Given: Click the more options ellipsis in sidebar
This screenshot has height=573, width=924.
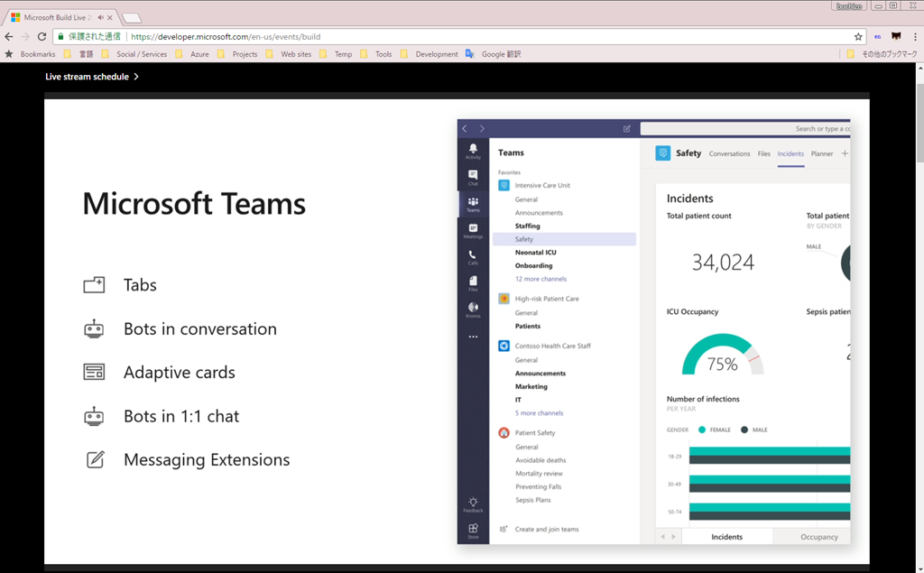Looking at the screenshot, I should click(473, 337).
